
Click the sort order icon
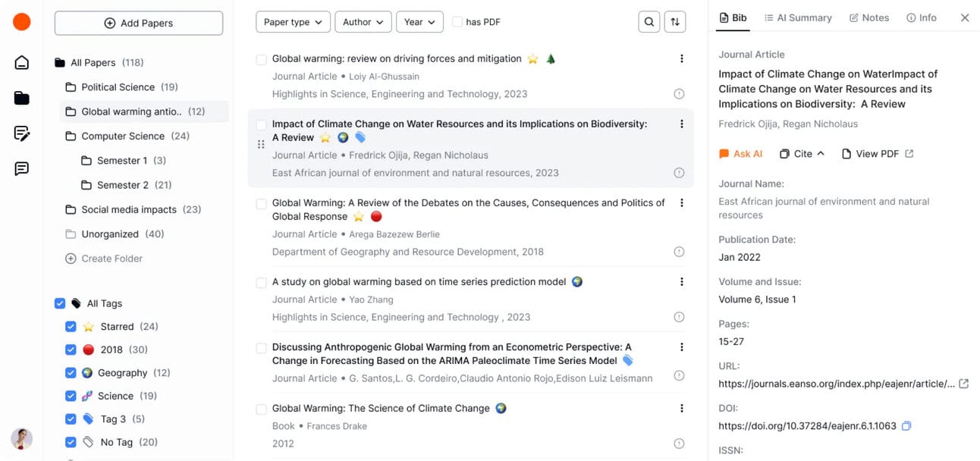675,22
